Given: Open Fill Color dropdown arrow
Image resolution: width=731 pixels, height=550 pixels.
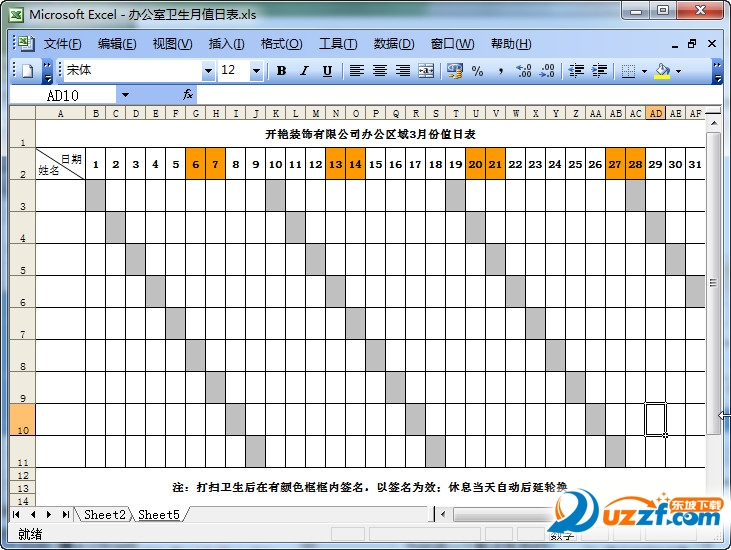Looking at the screenshot, I should [678, 71].
